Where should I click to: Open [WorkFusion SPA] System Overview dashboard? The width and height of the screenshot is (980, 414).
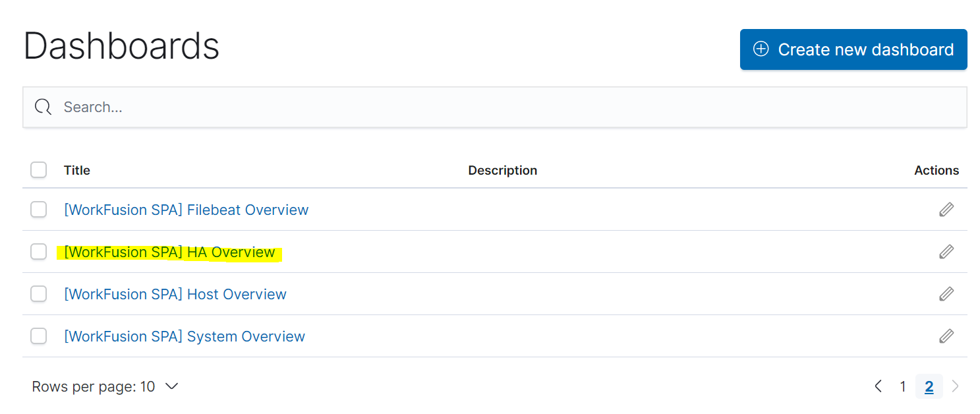[x=185, y=336]
